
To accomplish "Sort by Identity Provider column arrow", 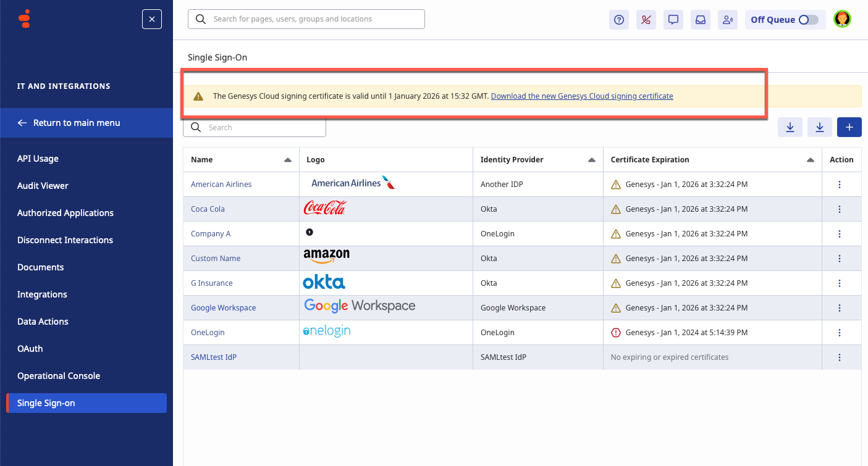I will pyautogui.click(x=591, y=160).
